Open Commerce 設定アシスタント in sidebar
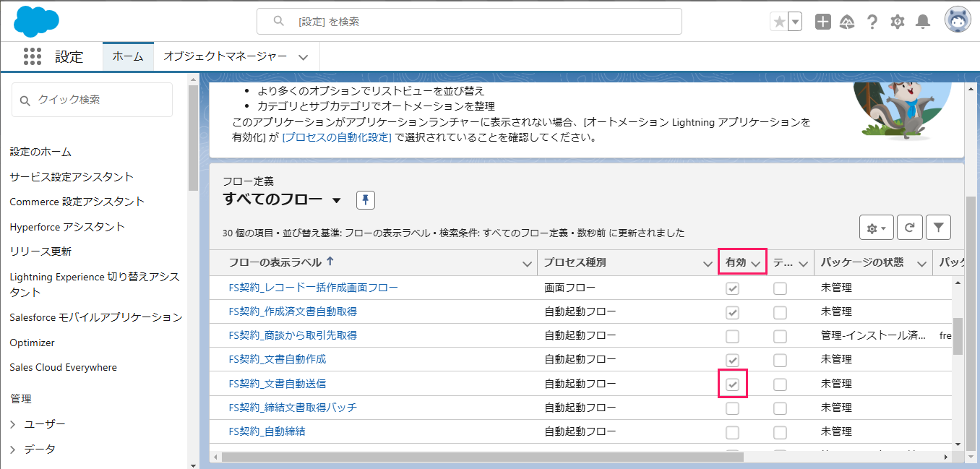980x469 pixels. pyautogui.click(x=77, y=201)
